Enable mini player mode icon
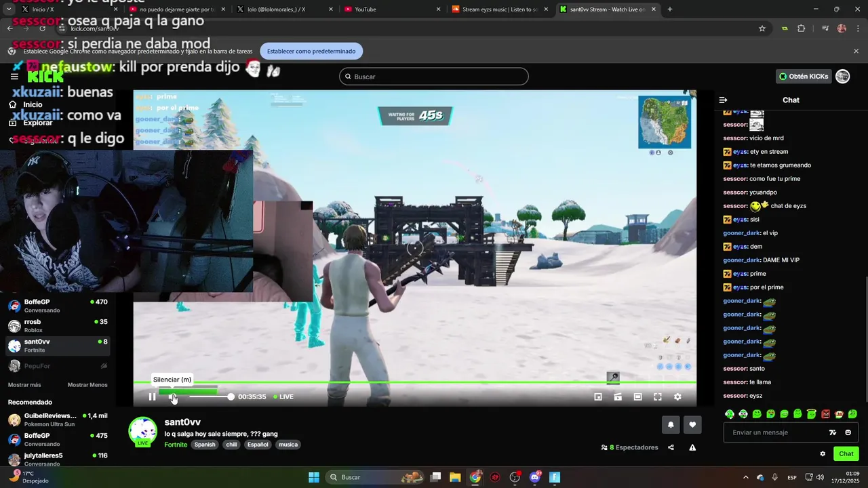The height and width of the screenshot is (488, 868). click(x=598, y=397)
